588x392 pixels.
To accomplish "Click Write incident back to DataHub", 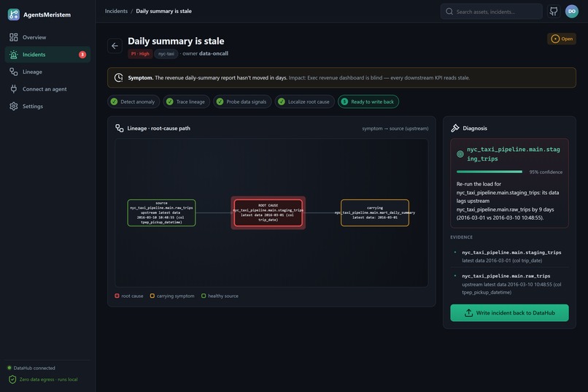I will click(x=509, y=313).
